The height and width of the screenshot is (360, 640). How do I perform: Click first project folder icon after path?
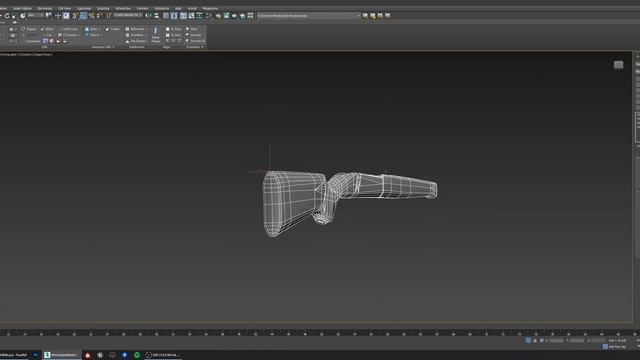(365, 16)
